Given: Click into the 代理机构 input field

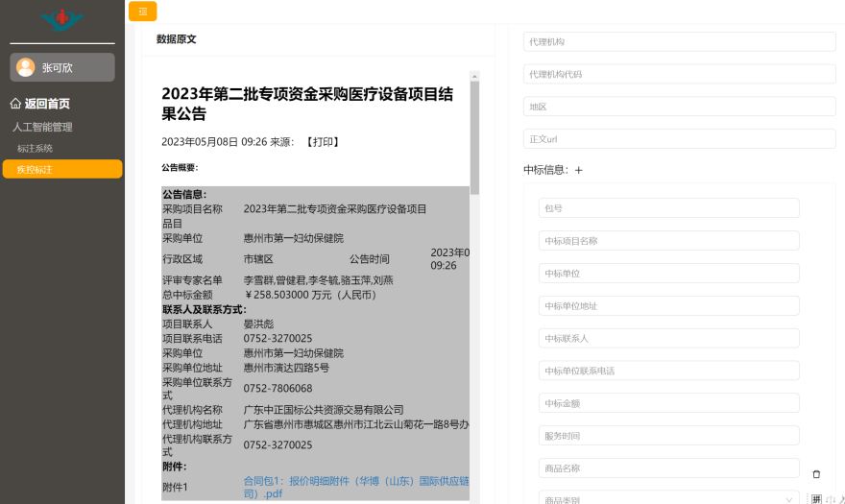Looking at the screenshot, I should pos(679,42).
